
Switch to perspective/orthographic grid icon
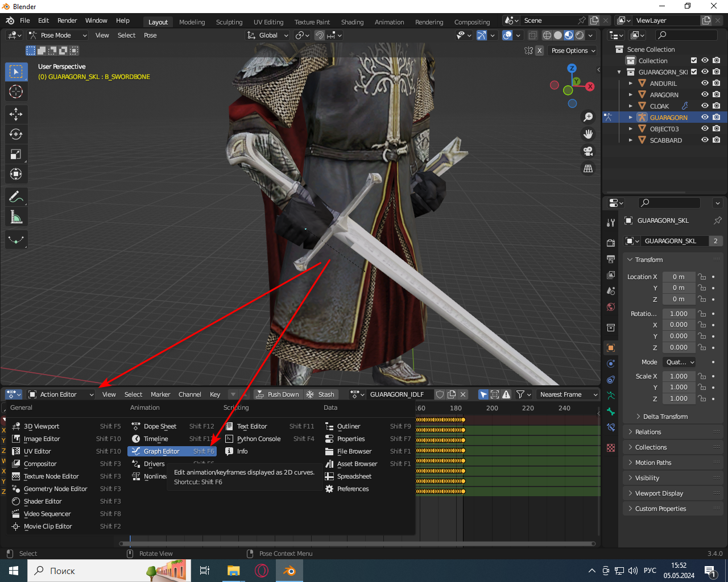pos(588,169)
